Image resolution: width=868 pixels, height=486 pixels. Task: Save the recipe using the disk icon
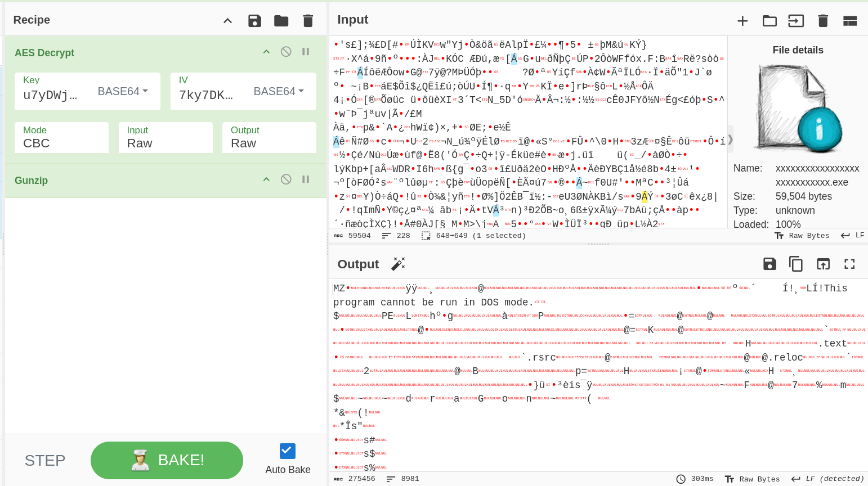pos(254,21)
